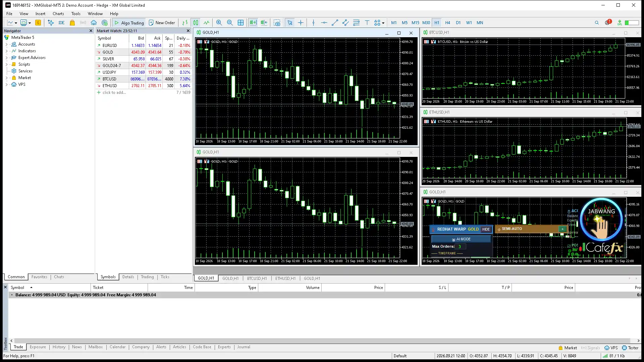The image size is (644, 362).
Task: Toggle Algo Trading on or off
Action: pos(129,23)
